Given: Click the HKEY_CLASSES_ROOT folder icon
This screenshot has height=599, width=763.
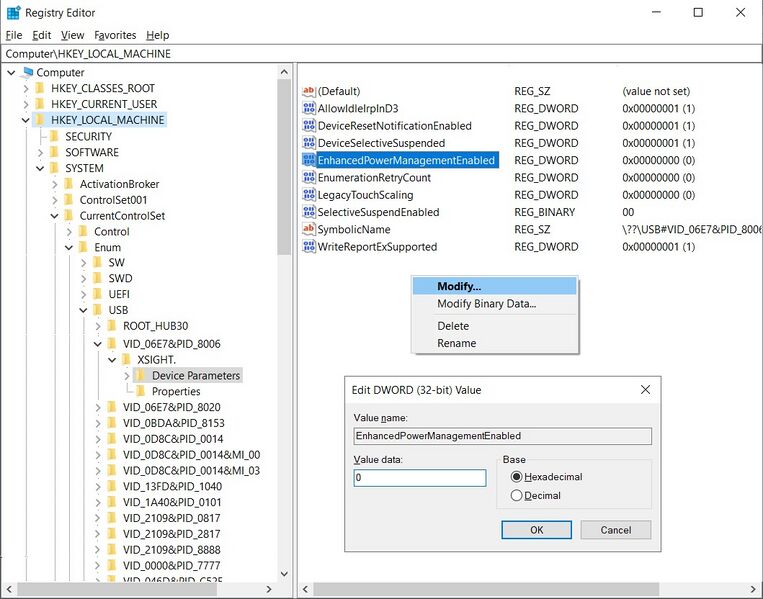Looking at the screenshot, I should [x=40, y=88].
